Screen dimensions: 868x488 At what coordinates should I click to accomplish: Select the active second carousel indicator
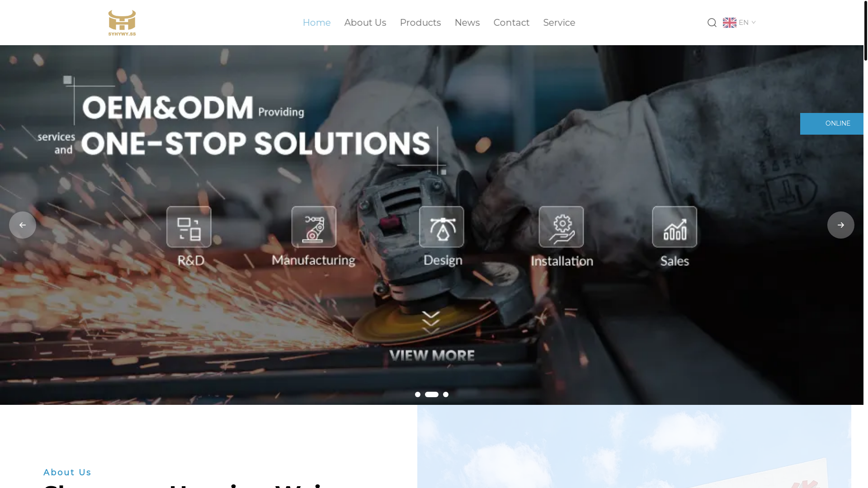[432, 394]
